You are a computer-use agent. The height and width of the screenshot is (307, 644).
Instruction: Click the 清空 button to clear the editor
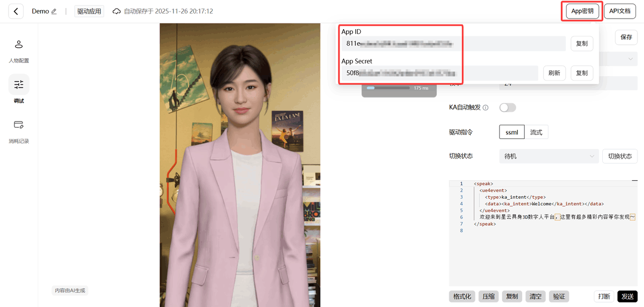click(x=535, y=296)
